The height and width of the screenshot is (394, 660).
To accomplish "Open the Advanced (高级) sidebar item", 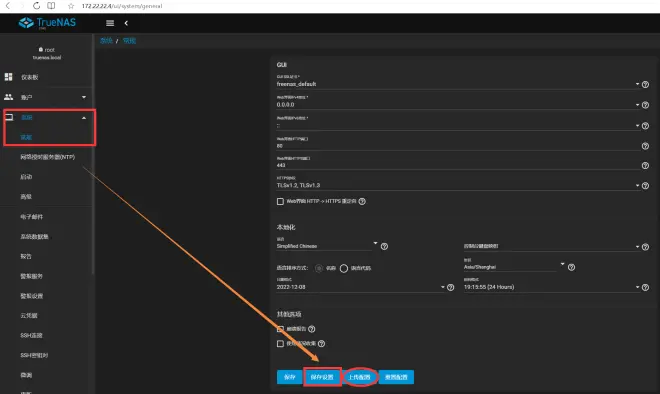I will (26, 197).
